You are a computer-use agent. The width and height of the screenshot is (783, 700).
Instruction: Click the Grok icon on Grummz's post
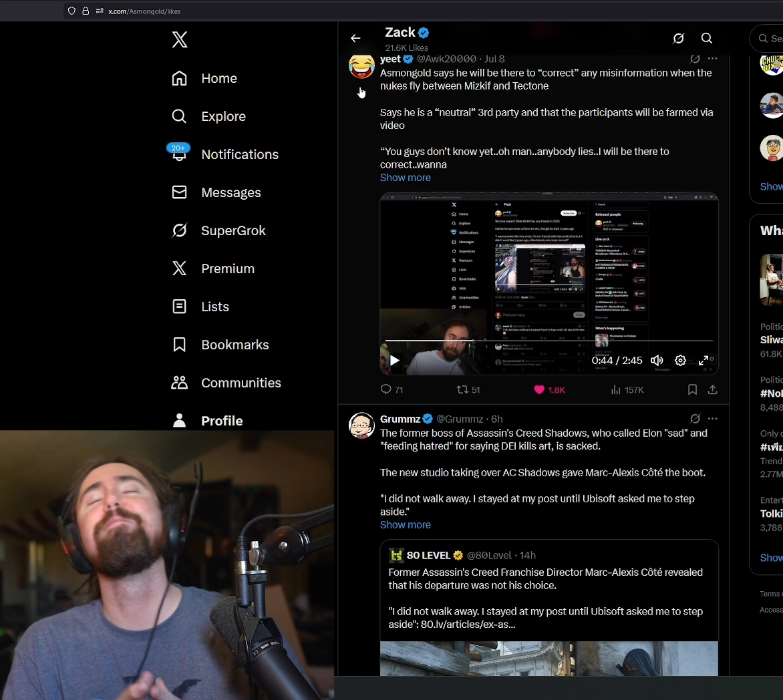[x=695, y=419]
